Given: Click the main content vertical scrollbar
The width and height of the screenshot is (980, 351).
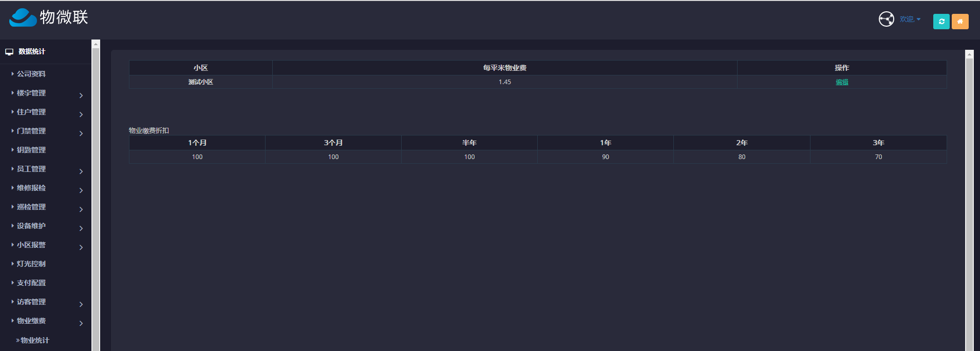Looking at the screenshot, I should click(969, 205).
